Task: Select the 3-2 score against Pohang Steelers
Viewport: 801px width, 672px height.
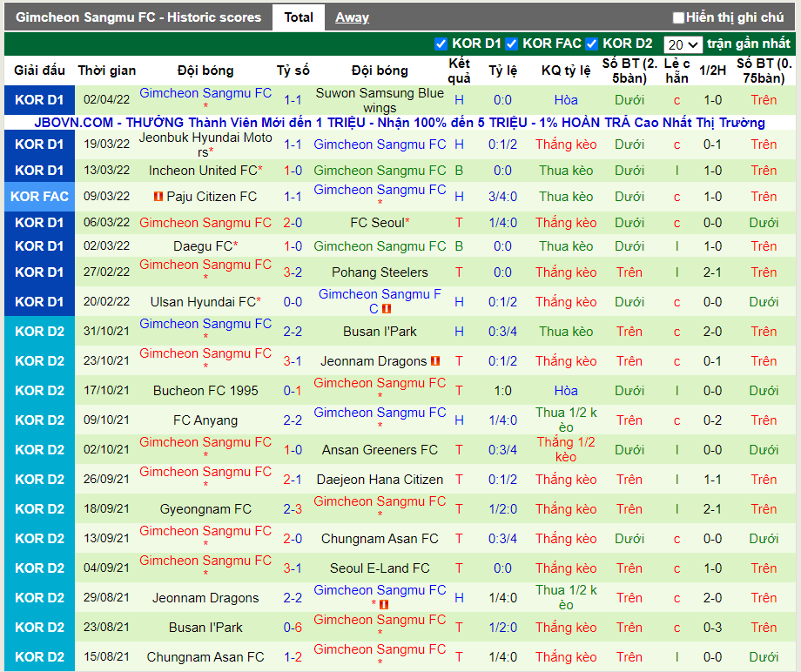Action: [x=293, y=272]
